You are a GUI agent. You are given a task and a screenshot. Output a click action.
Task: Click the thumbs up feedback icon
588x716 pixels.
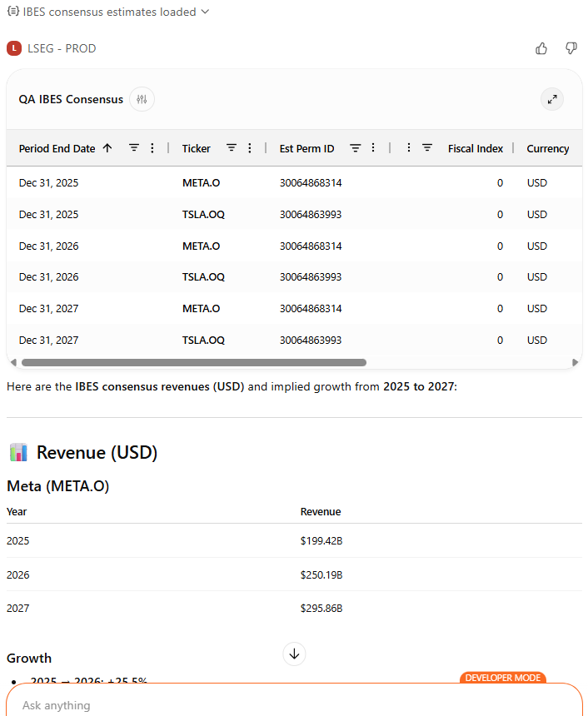click(x=541, y=48)
